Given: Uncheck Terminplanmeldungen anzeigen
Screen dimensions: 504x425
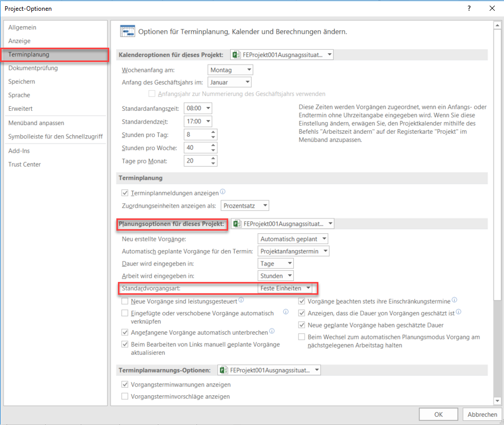Looking at the screenshot, I should click(x=125, y=193).
